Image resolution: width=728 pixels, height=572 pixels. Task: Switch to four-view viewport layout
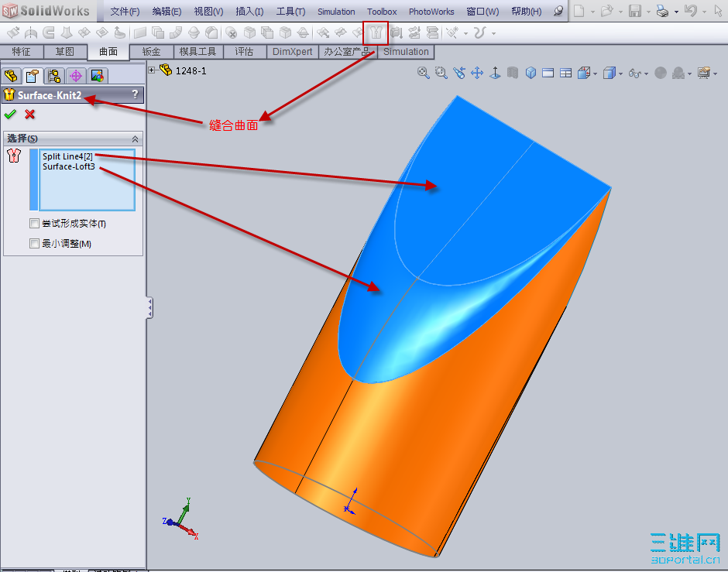coord(565,73)
